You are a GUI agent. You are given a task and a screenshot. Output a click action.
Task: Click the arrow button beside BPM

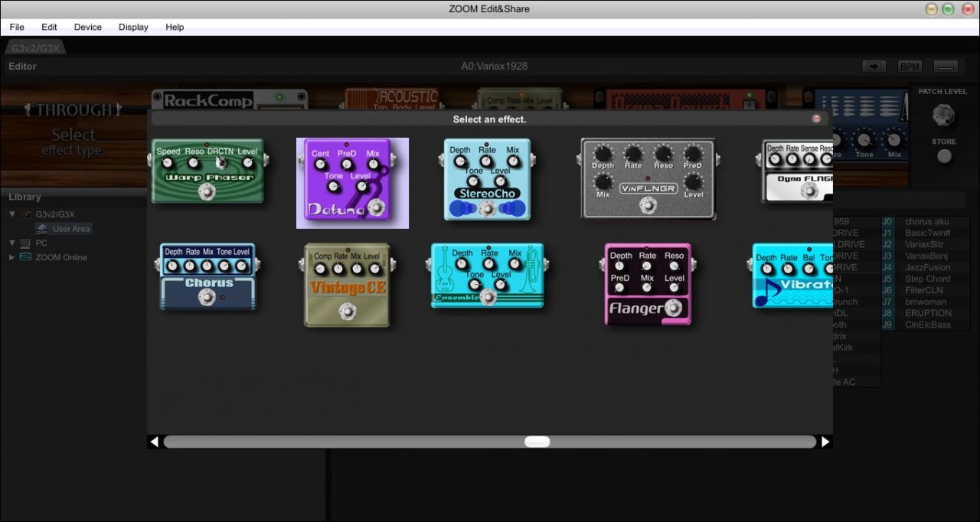(874, 67)
